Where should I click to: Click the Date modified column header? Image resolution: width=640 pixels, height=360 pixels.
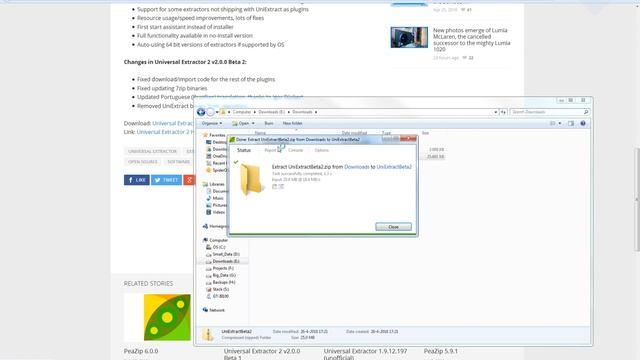point(354,133)
